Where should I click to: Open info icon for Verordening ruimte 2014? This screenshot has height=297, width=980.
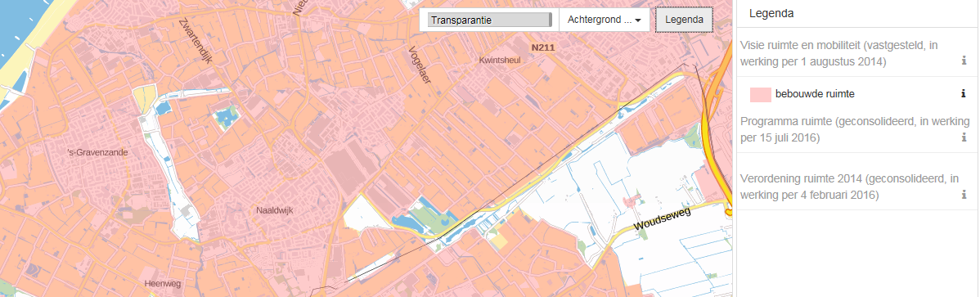pos(964,195)
